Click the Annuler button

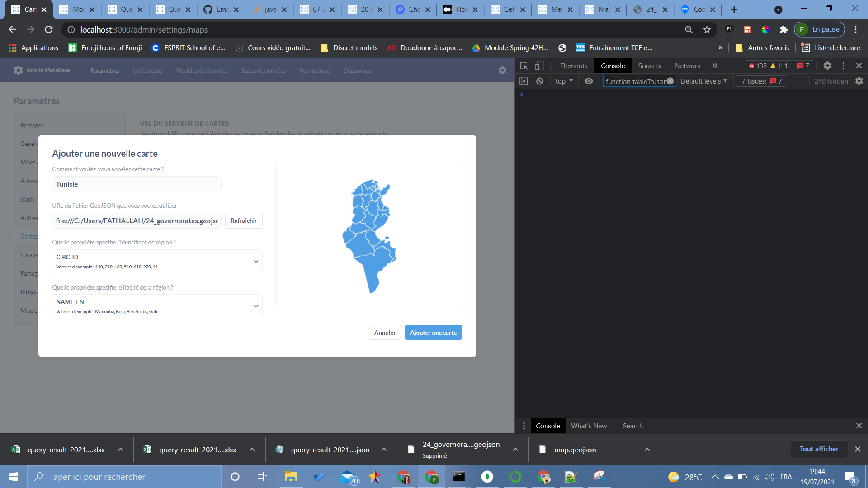click(x=385, y=333)
